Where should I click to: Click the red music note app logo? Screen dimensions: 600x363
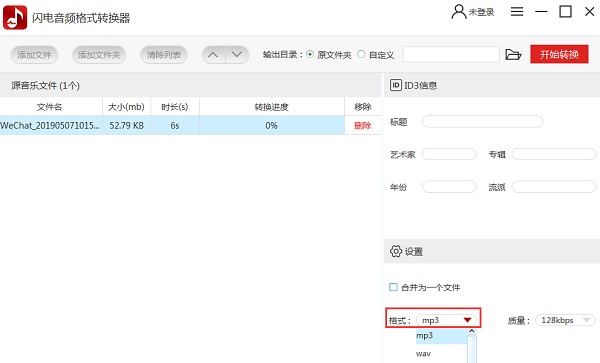(15, 17)
